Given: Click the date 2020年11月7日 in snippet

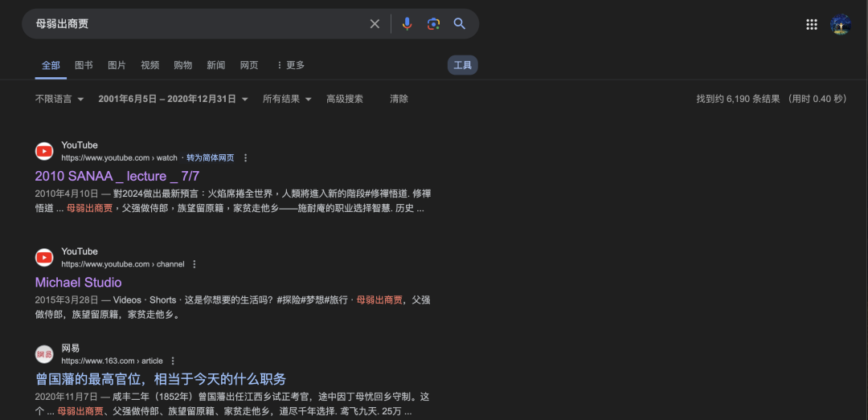Looking at the screenshot, I should pyautogui.click(x=67, y=397).
